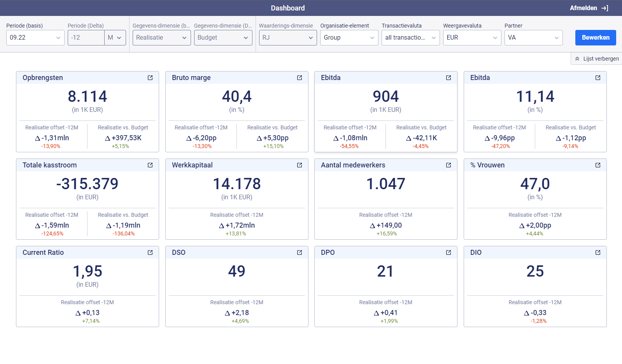Open the Periode Delta unit M dropdown
The height and width of the screenshot is (364, 622).
[x=115, y=38]
